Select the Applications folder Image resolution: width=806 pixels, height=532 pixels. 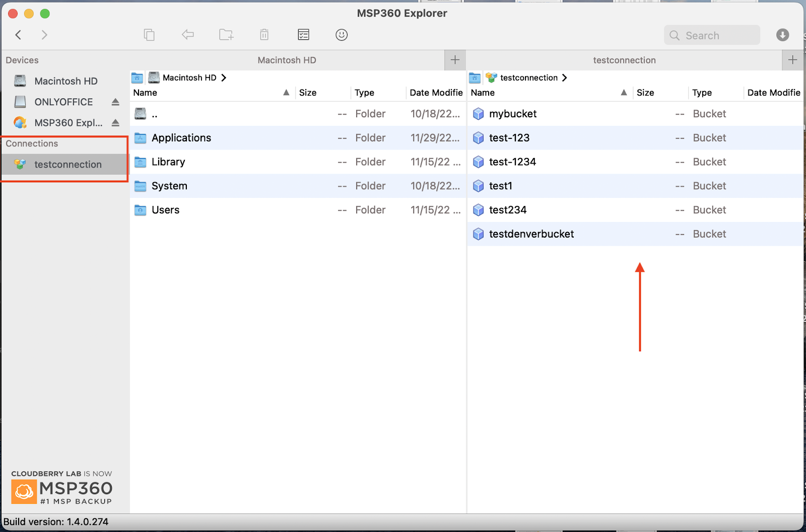298,138
